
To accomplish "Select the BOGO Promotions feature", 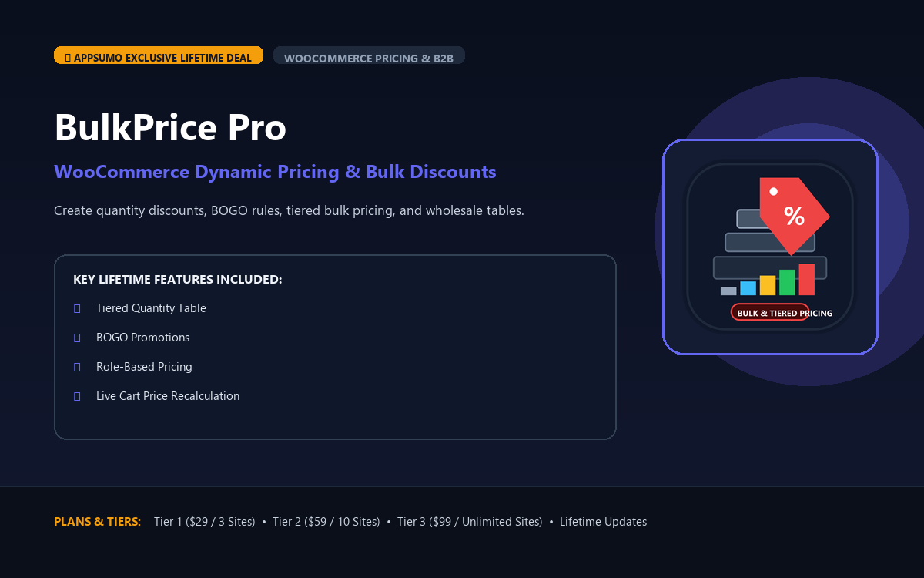I will [142, 338].
